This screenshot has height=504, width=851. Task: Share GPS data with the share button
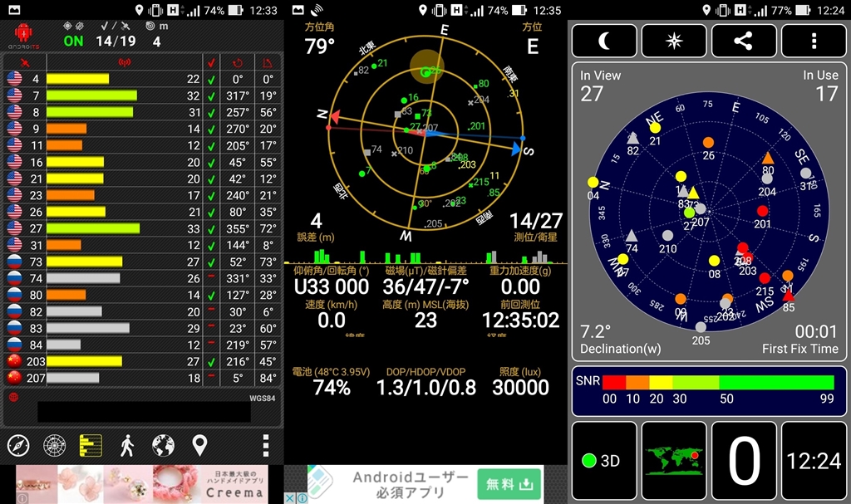[744, 41]
